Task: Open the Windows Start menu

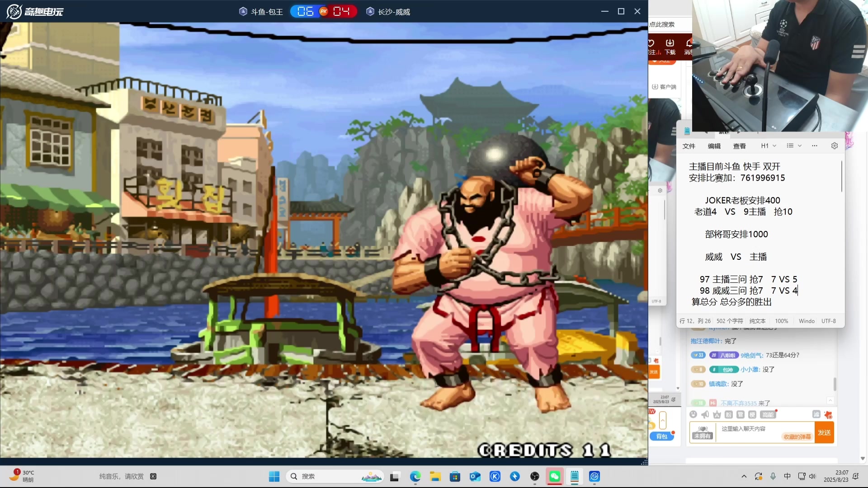Action: point(274,476)
